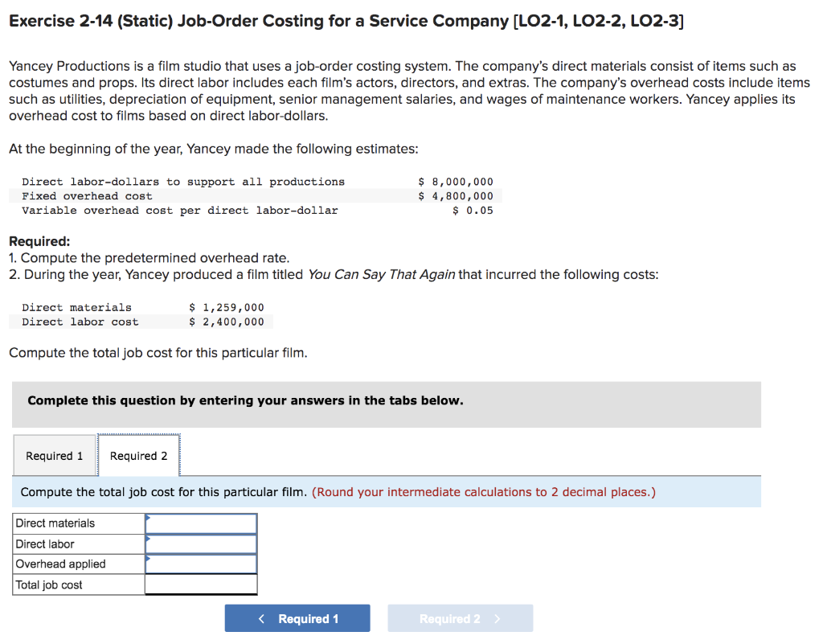The height and width of the screenshot is (644, 823).
Task: Click the left chevron on Required 1 button
Action: [x=260, y=617]
